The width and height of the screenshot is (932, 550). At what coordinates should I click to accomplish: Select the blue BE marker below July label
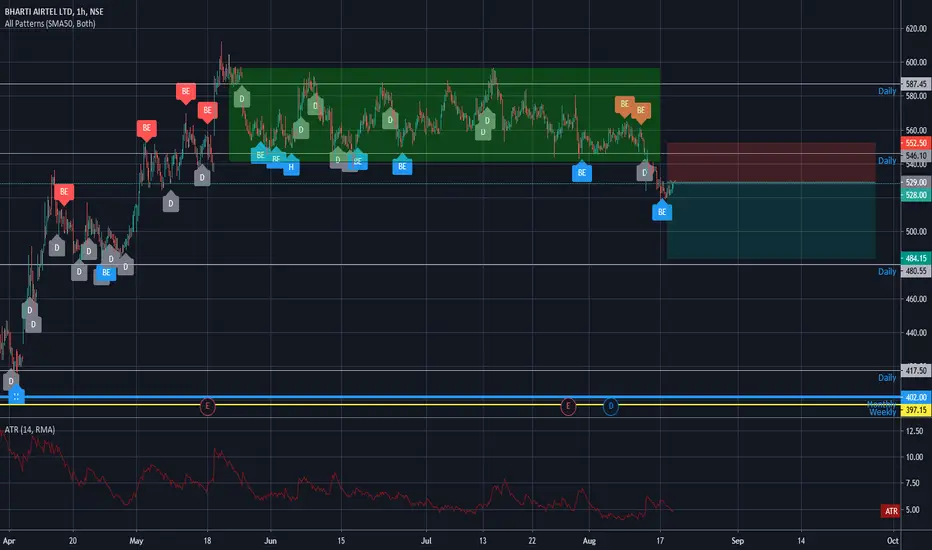pyautogui.click(x=402, y=166)
